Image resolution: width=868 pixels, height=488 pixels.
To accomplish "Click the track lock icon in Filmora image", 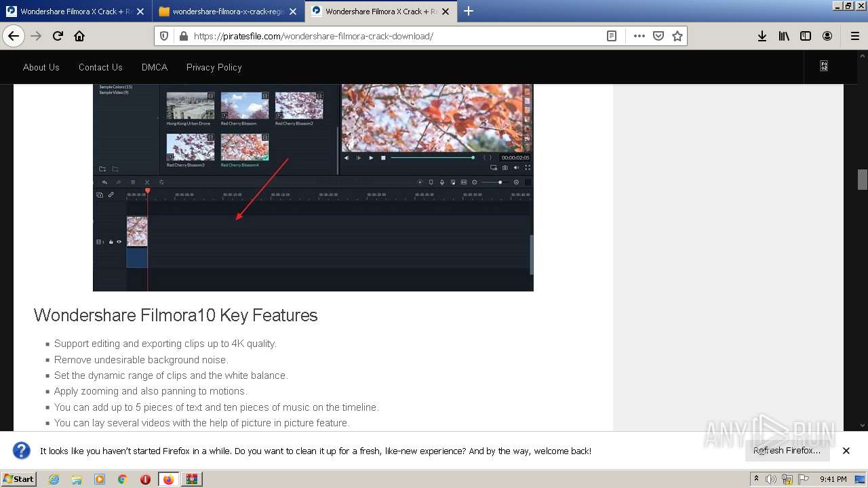I will [111, 242].
